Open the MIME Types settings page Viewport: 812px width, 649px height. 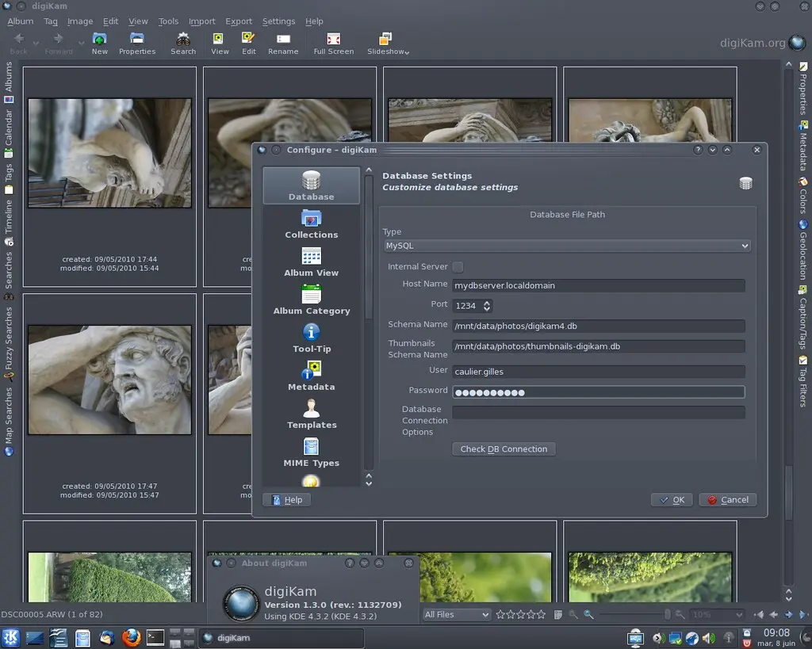pos(311,454)
